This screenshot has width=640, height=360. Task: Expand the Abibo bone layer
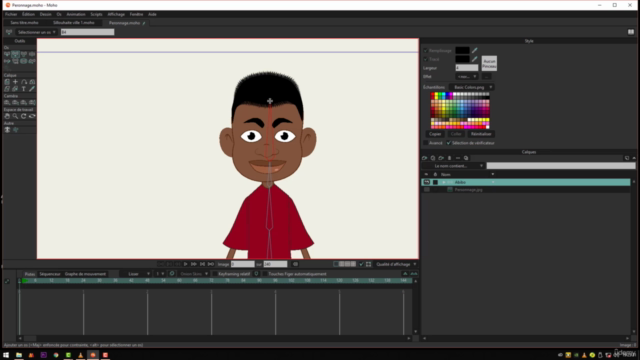pyautogui.click(x=444, y=182)
